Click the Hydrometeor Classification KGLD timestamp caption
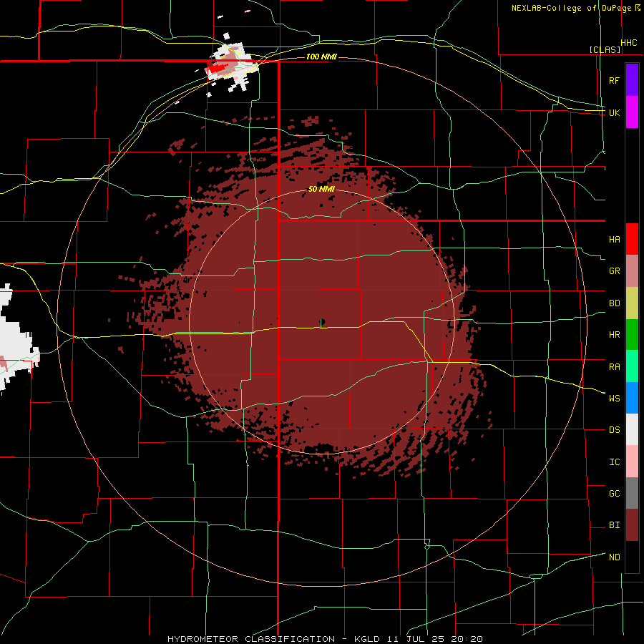 pyautogui.click(x=325, y=639)
